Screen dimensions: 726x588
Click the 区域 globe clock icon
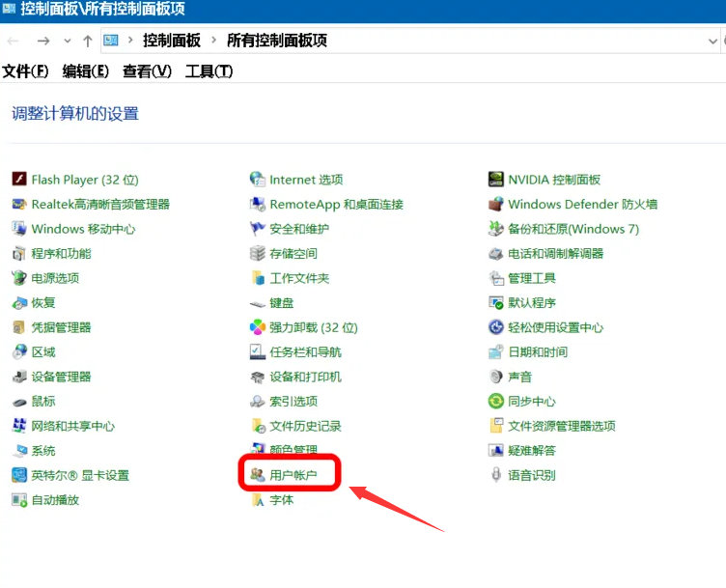click(19, 351)
